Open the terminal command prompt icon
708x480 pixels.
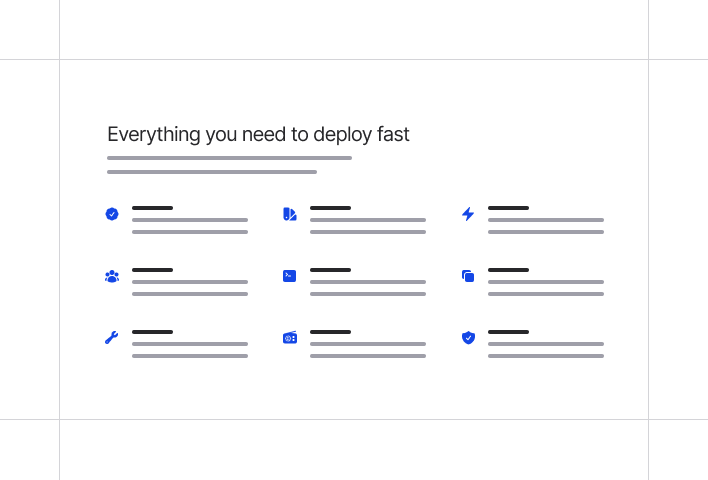point(290,276)
